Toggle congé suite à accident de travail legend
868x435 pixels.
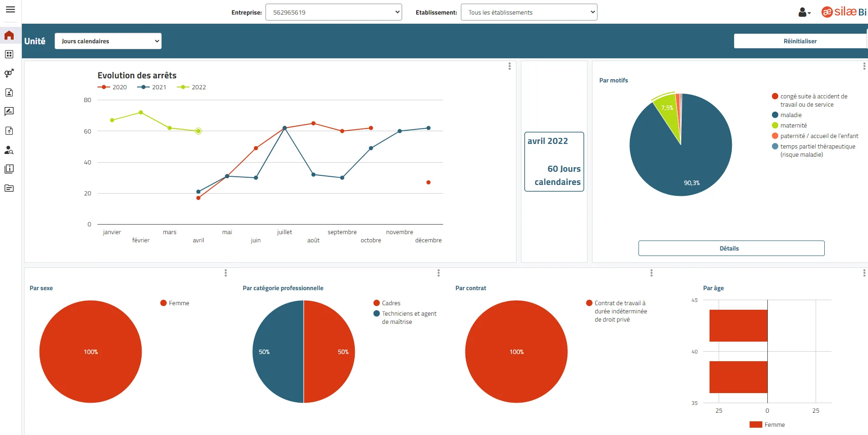tap(810, 100)
